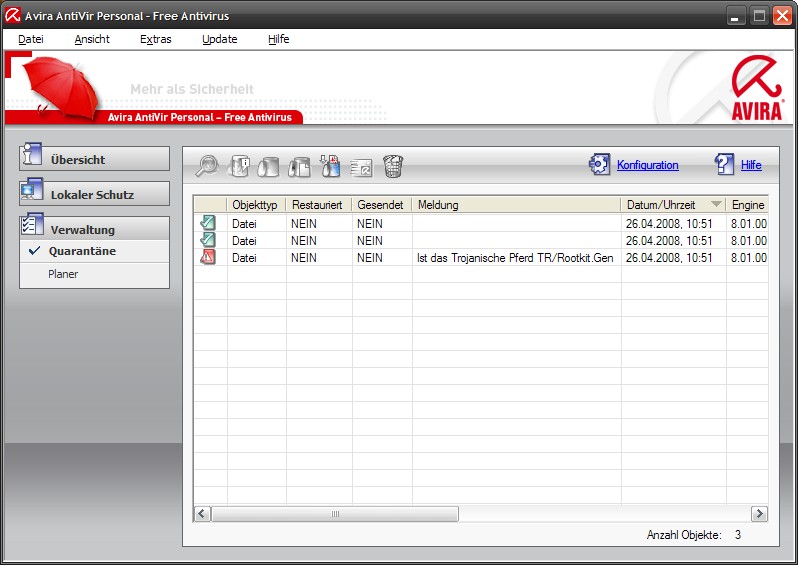Minimize the Avira window
The height and width of the screenshot is (565, 798).
pos(735,16)
